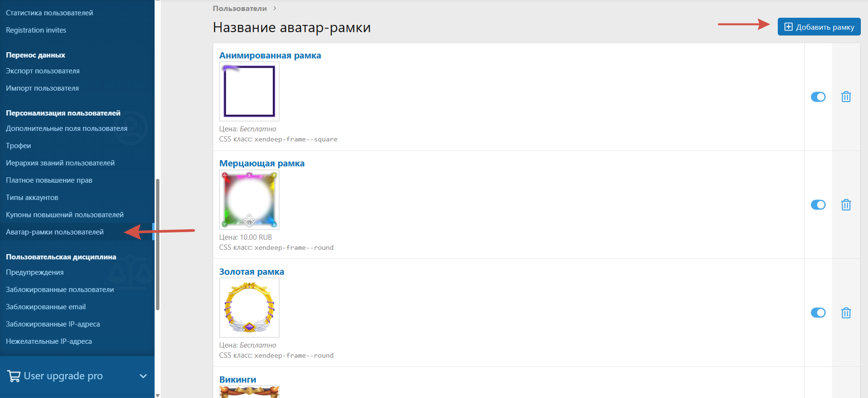
Task: Open Registration invites in sidebar
Action: (36, 30)
